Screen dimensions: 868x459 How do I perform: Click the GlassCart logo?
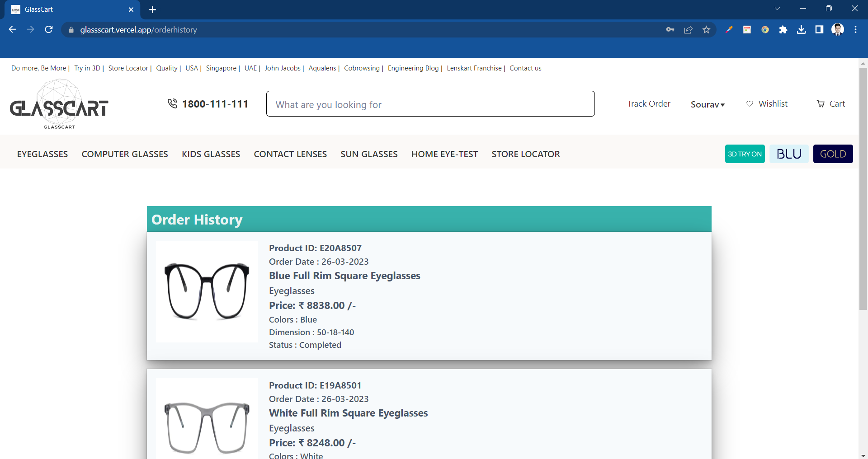[59, 104]
